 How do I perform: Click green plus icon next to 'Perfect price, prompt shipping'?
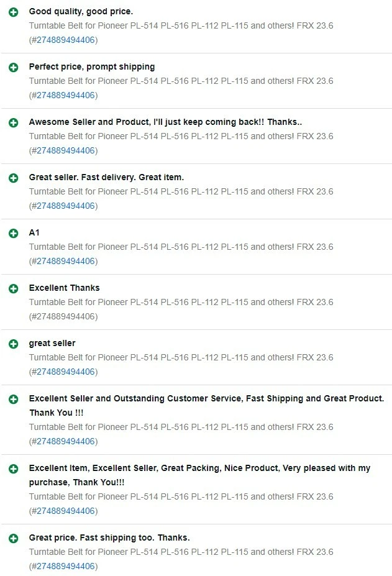(x=14, y=68)
